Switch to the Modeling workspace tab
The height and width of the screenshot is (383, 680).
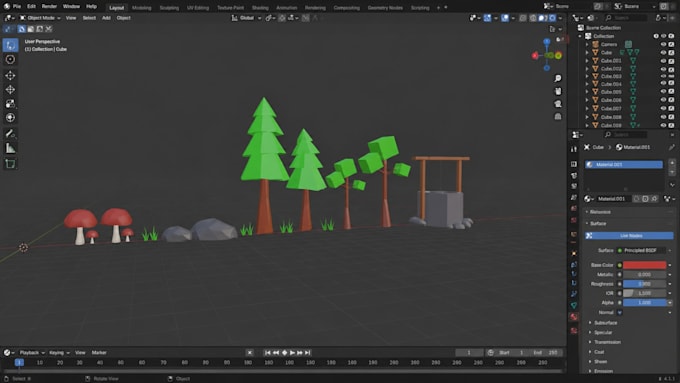[141, 7]
